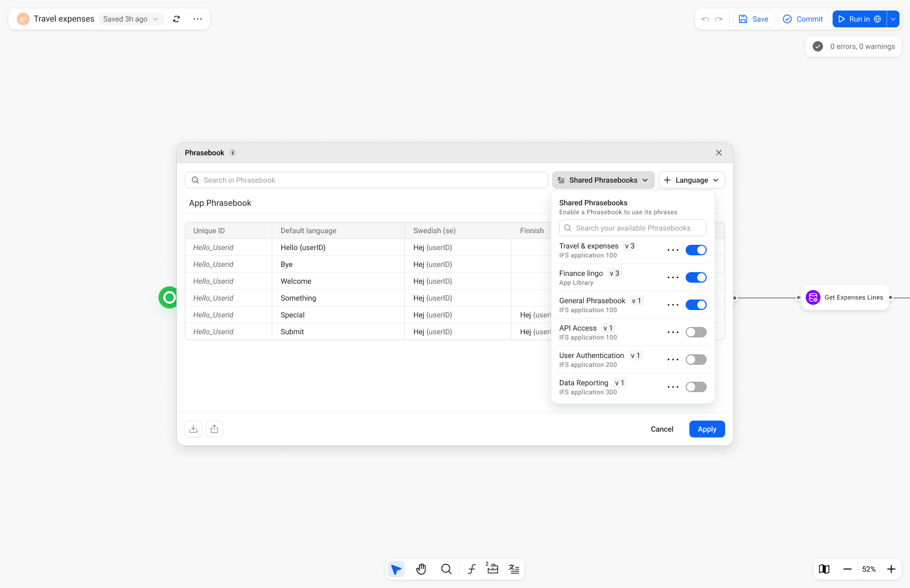Click the Apply button
The width and height of the screenshot is (910, 588).
pos(707,429)
